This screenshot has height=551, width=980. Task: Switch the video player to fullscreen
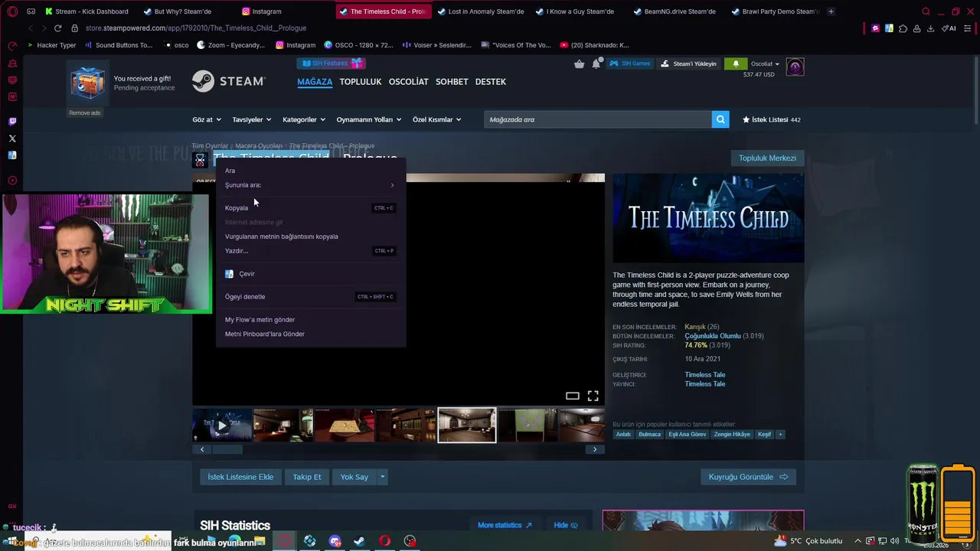[593, 396]
